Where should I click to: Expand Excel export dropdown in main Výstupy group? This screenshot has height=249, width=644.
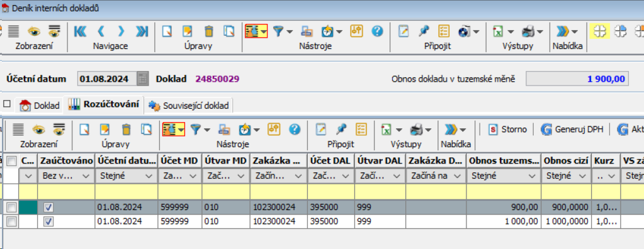(511, 31)
